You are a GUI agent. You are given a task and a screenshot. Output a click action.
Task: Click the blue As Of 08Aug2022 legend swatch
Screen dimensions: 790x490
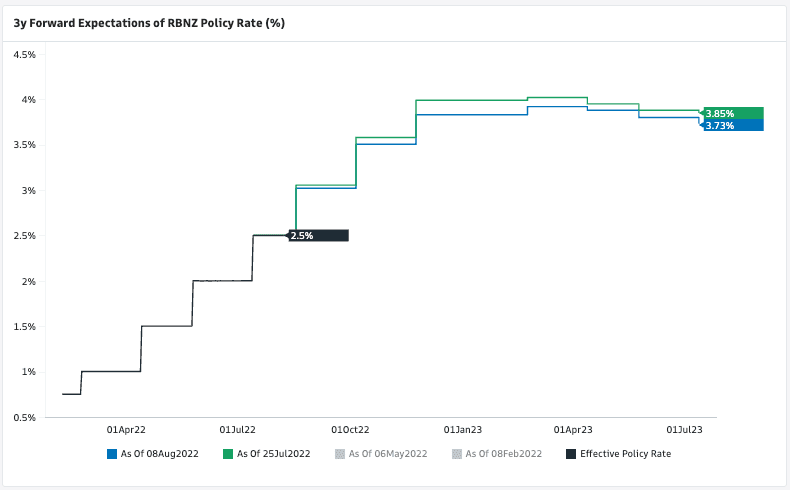point(112,454)
